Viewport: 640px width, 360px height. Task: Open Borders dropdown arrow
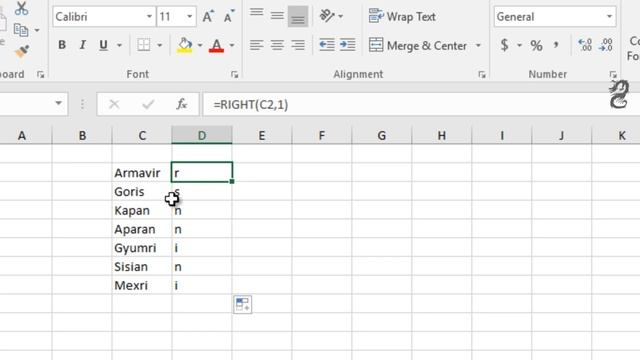click(x=160, y=45)
